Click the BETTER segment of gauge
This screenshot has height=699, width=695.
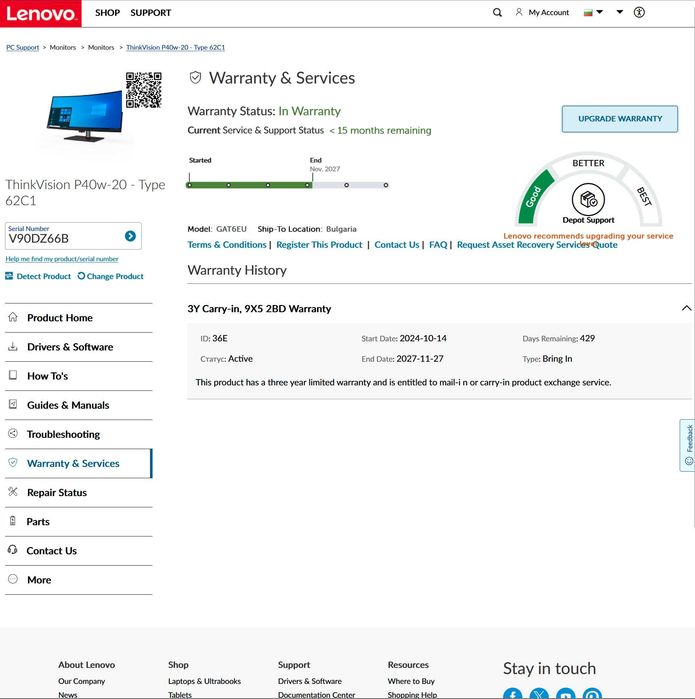[588, 163]
